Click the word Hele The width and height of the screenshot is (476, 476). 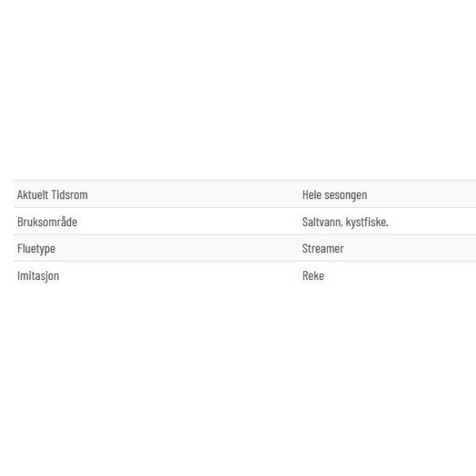click(x=312, y=194)
